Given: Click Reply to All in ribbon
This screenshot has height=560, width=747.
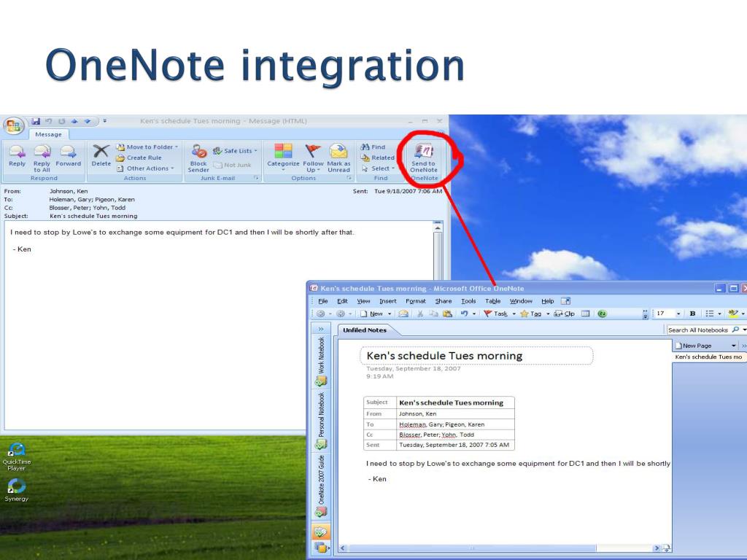Looking at the screenshot, I should click(42, 158).
